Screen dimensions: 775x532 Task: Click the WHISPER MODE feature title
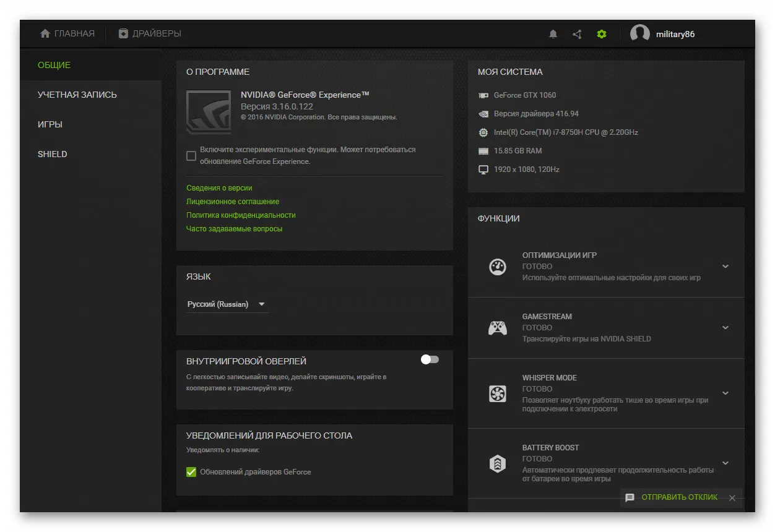(x=550, y=378)
